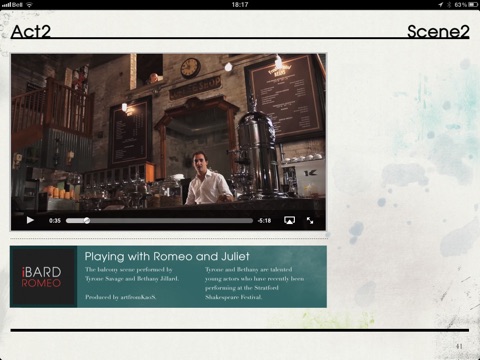
Task: Click the video progress scrubber knob
Action: (x=87, y=220)
